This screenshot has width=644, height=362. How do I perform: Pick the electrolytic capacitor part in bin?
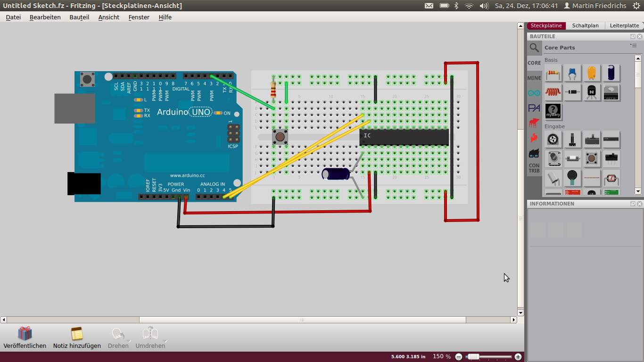pyautogui.click(x=611, y=74)
